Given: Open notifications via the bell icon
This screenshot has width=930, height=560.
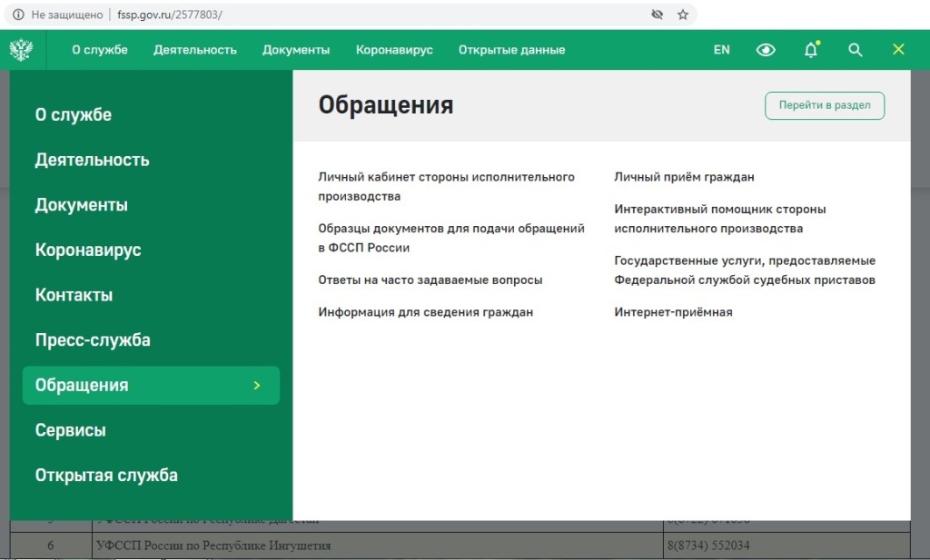Looking at the screenshot, I should (x=811, y=50).
